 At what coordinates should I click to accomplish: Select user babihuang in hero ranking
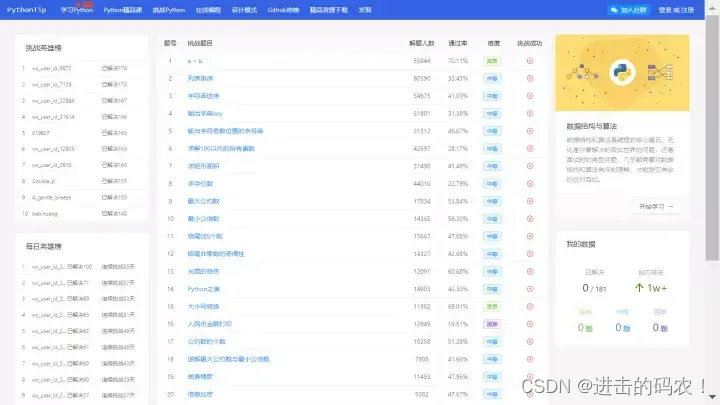(x=45, y=214)
